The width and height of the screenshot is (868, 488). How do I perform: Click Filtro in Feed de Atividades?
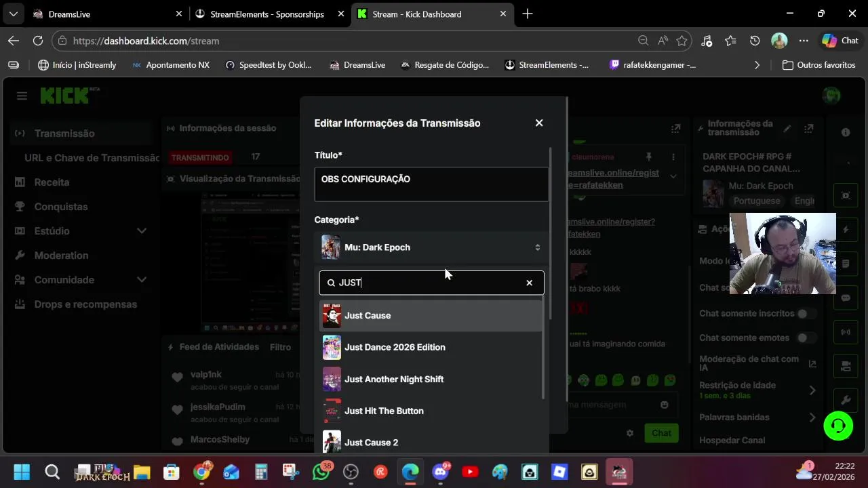click(280, 347)
